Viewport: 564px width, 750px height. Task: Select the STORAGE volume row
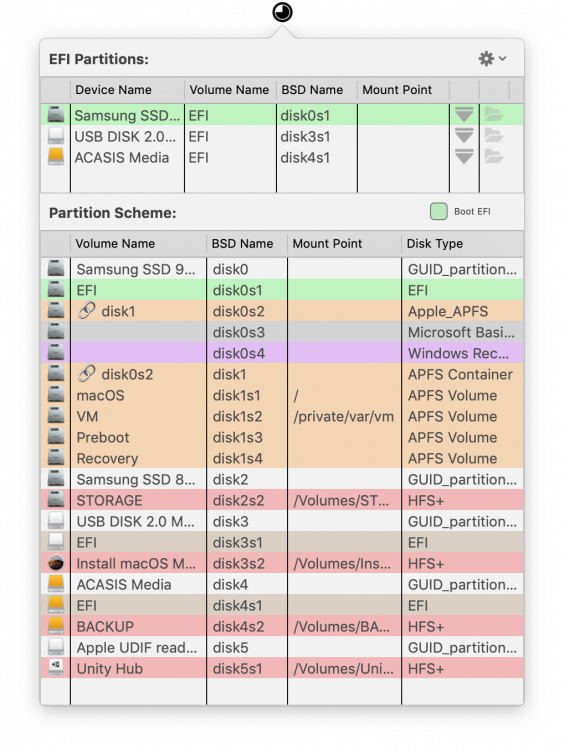click(282, 501)
